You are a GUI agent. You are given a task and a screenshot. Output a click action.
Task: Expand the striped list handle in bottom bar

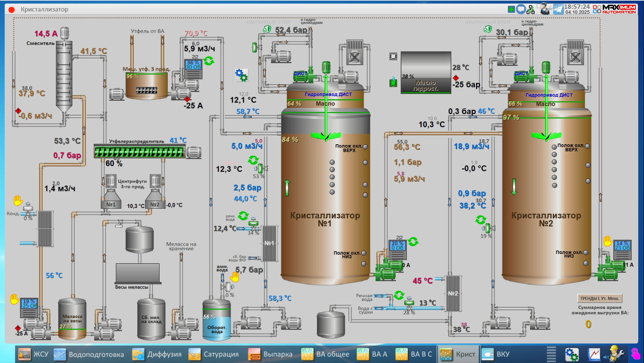click(551, 354)
